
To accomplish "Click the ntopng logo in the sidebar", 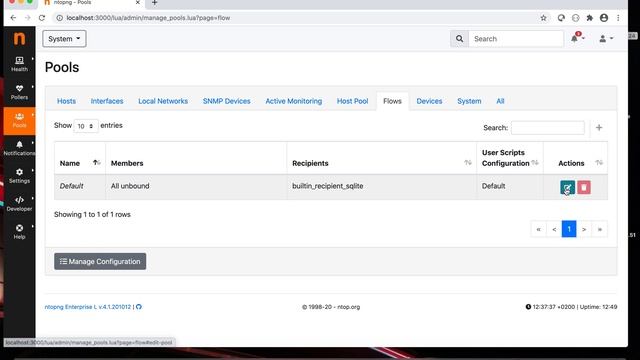I will click(19, 38).
